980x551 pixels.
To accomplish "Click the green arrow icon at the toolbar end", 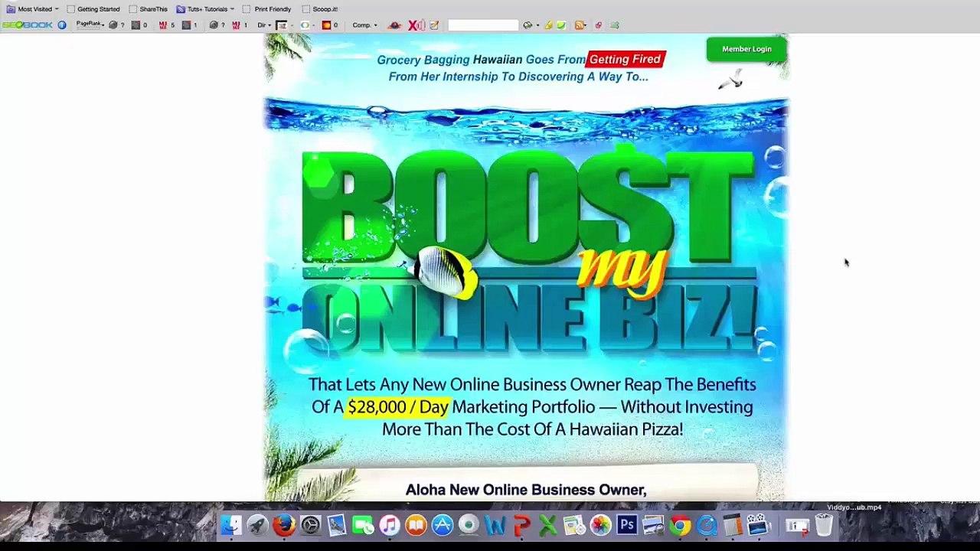I will pyautogui.click(x=614, y=25).
